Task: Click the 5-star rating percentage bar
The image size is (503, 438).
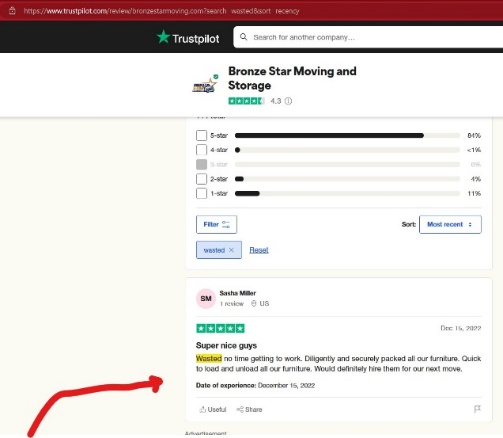Action: tap(347, 135)
